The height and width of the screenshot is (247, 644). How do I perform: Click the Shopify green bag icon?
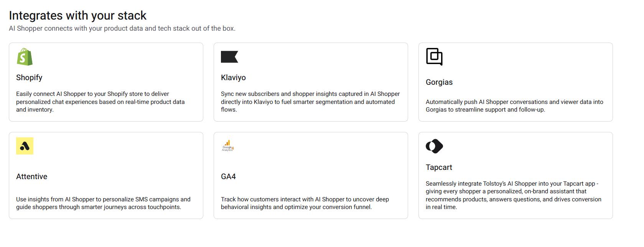point(25,57)
